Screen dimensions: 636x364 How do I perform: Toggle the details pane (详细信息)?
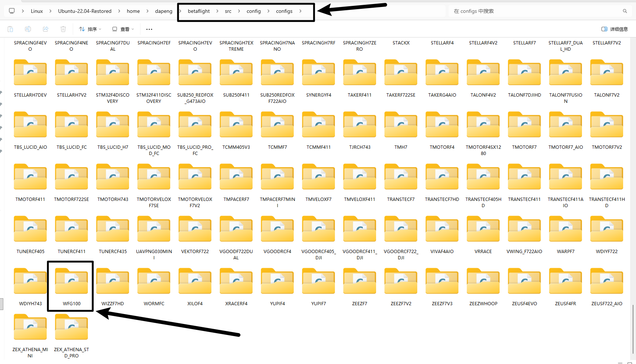(614, 29)
